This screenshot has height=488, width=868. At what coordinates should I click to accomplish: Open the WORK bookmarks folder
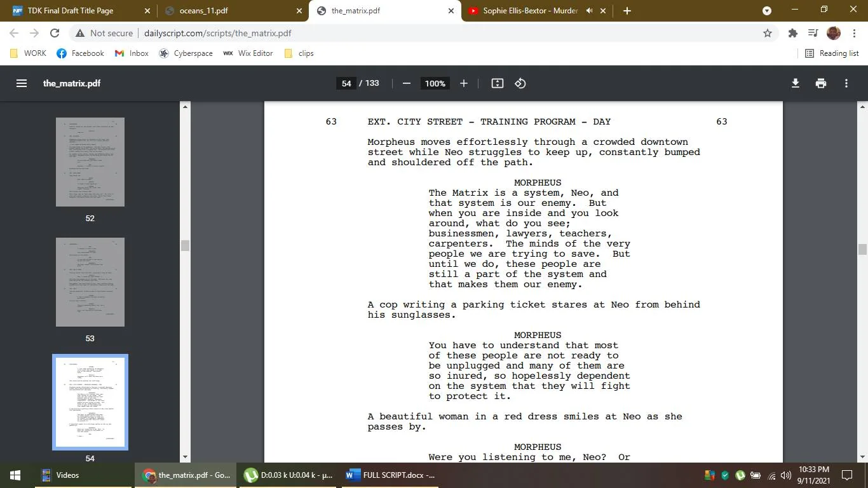pyautogui.click(x=29, y=53)
